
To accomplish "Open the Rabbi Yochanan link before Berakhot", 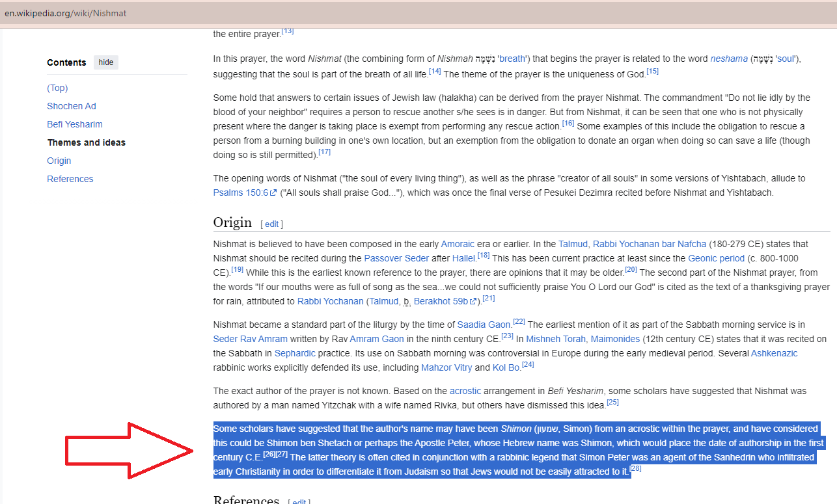I will [330, 301].
